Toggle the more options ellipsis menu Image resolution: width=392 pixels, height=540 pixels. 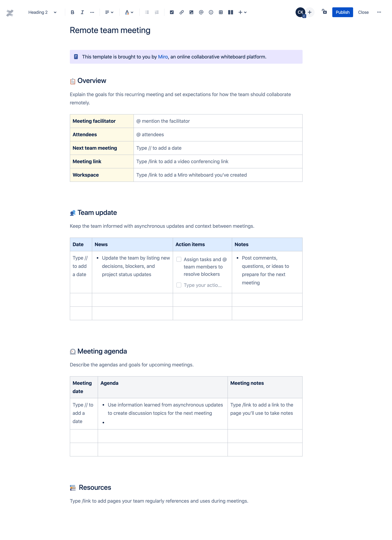379,12
